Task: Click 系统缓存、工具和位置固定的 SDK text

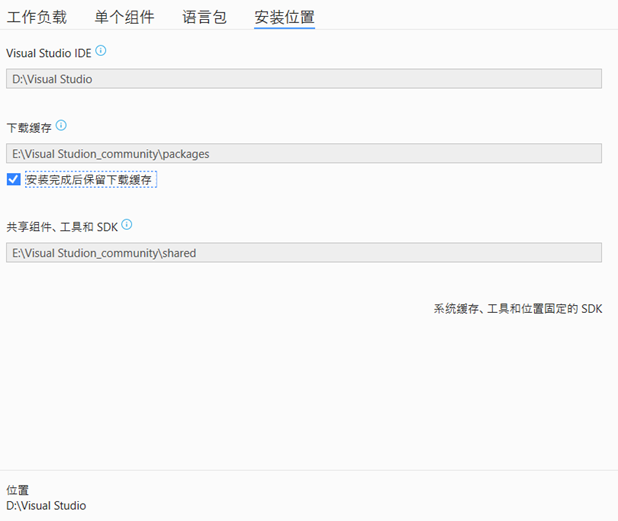Action: pos(517,309)
